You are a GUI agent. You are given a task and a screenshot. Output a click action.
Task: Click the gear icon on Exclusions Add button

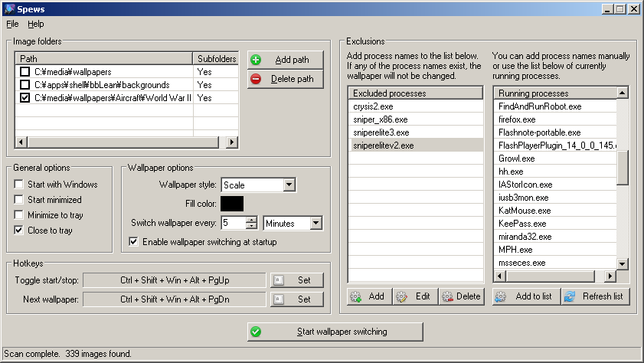coord(355,296)
